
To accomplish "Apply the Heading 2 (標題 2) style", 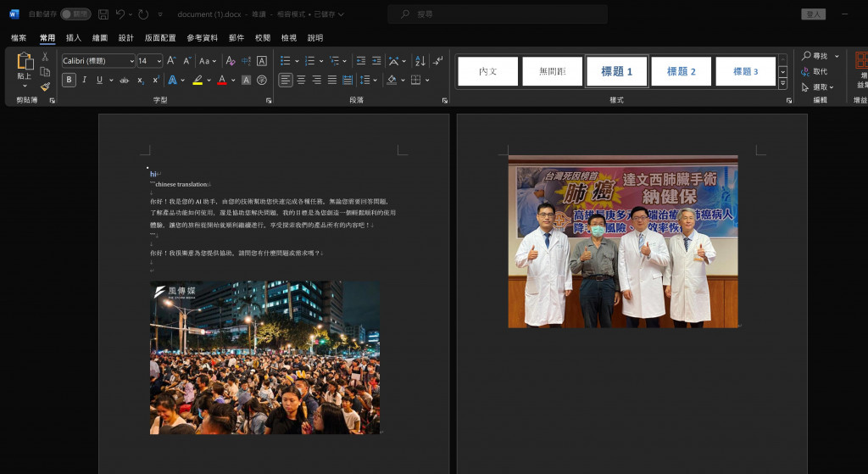I will tap(681, 71).
